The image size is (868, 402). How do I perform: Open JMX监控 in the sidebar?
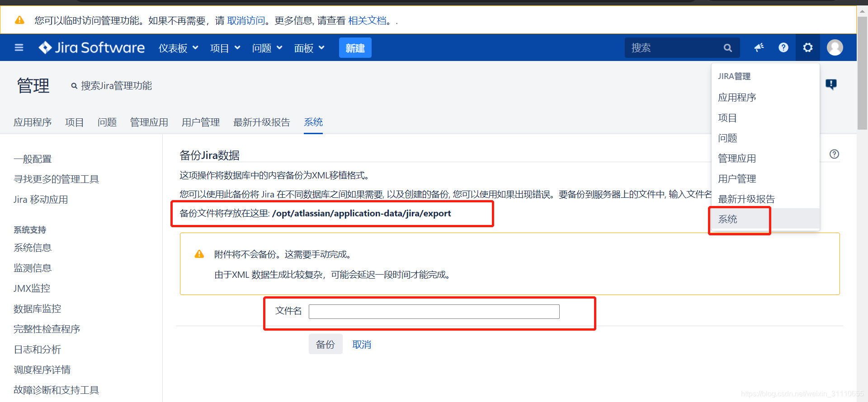[x=32, y=288]
